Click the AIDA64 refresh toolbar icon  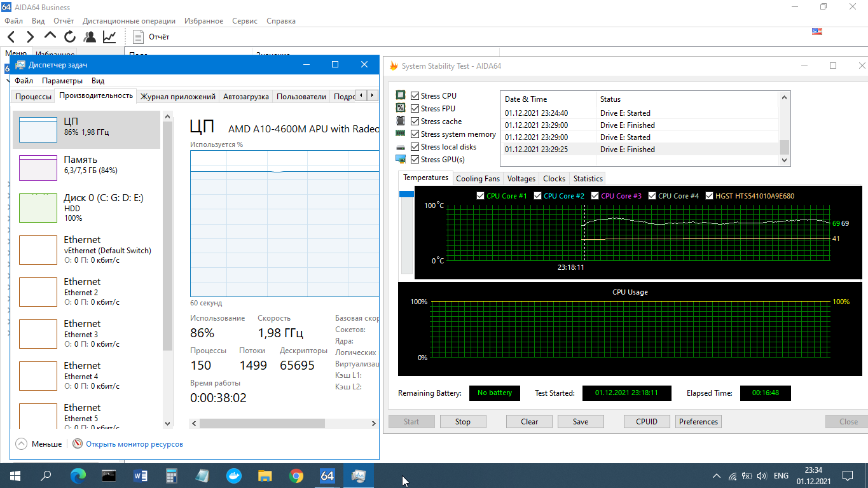coord(70,37)
